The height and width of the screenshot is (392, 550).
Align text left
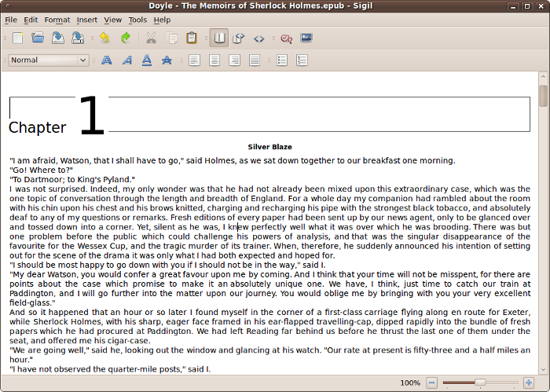(194, 60)
